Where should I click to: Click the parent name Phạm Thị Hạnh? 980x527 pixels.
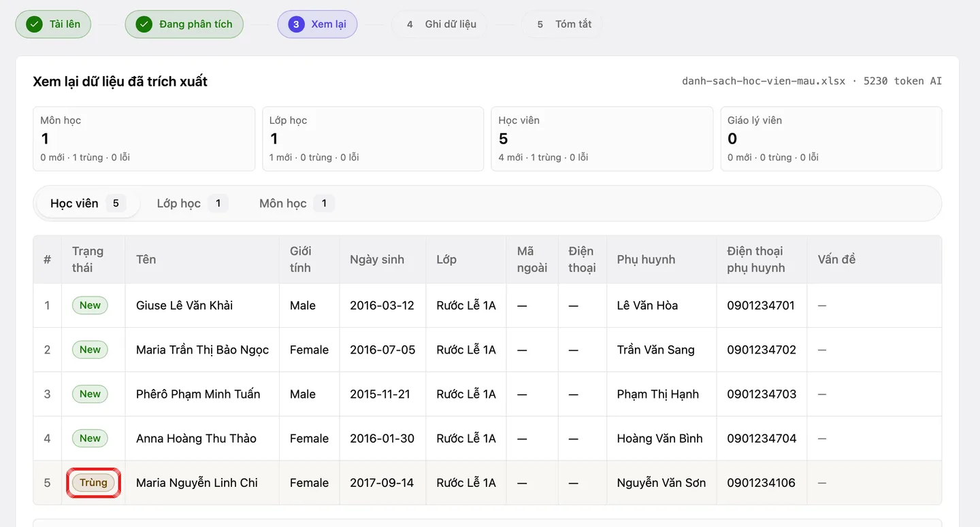[658, 394]
